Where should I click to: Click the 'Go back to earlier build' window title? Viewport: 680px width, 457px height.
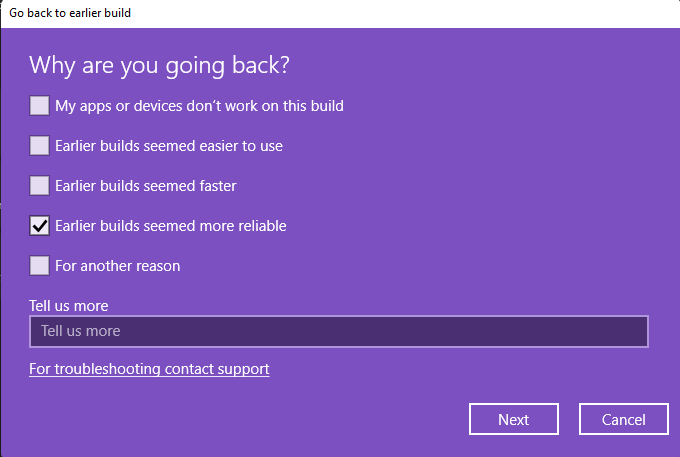tap(70, 13)
